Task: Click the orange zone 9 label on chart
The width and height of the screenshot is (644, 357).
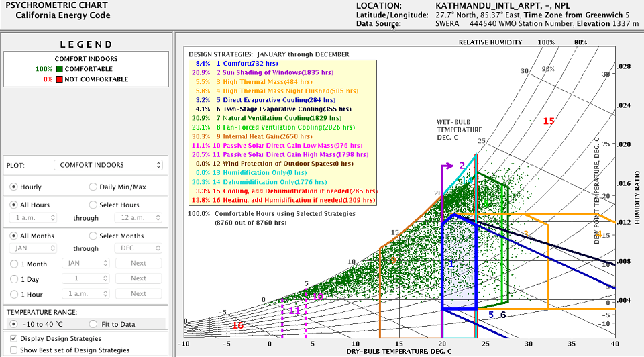Action: click(394, 260)
